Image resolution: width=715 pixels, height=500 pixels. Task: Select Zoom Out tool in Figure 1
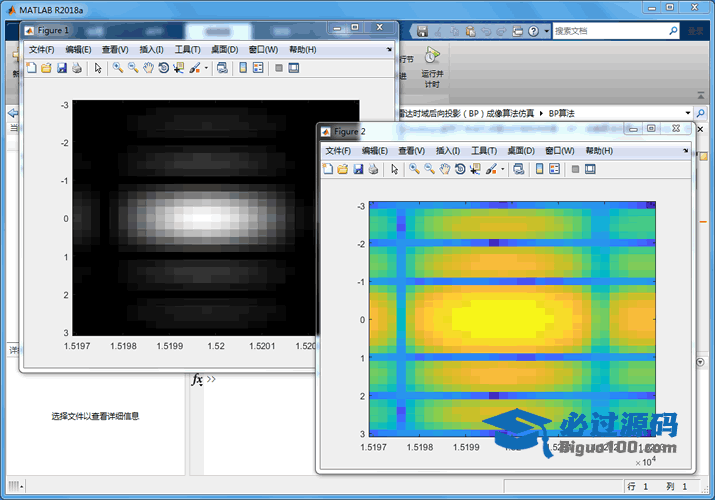pos(133,68)
